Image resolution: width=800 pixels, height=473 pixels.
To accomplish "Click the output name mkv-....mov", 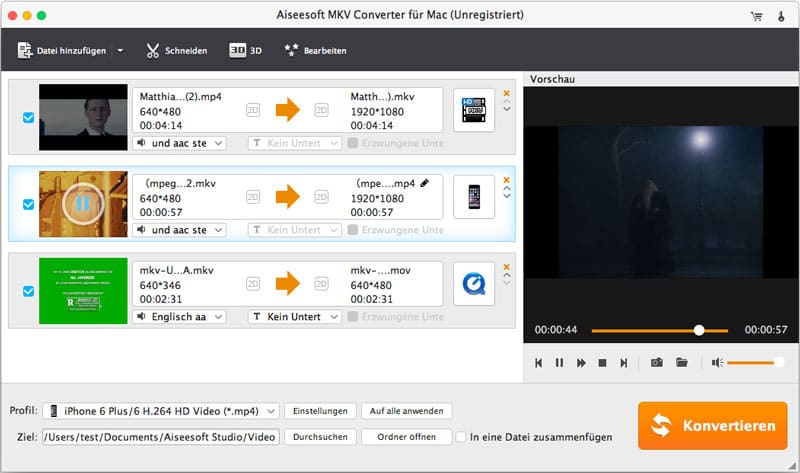I will click(380, 270).
